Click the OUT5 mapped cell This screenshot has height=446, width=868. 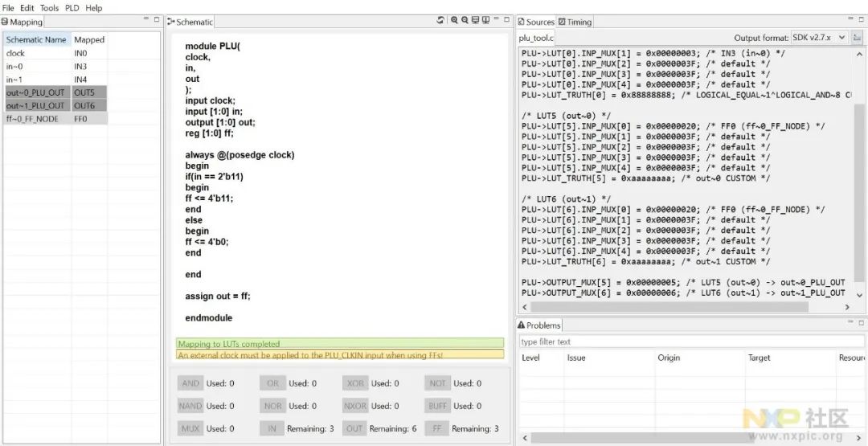89,92
